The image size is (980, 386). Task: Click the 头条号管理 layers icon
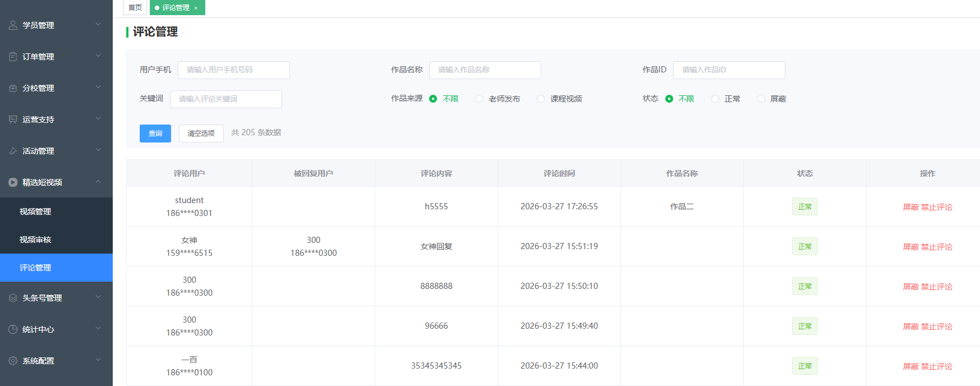click(x=13, y=298)
